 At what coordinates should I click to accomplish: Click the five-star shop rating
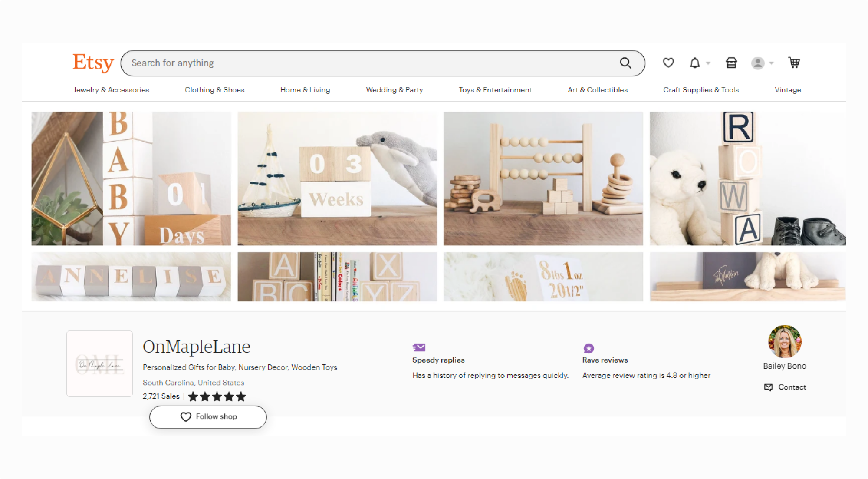(x=217, y=396)
